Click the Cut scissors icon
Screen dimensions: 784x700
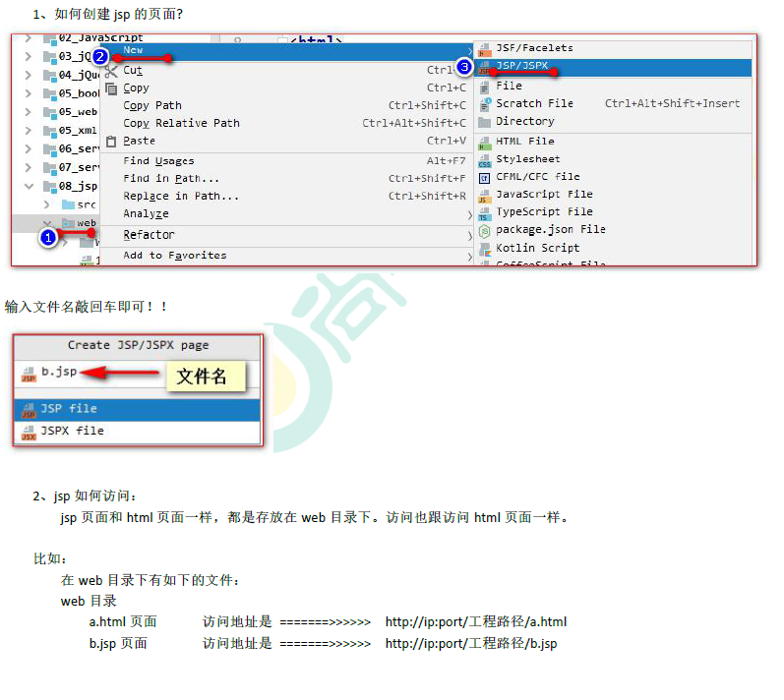point(111,71)
